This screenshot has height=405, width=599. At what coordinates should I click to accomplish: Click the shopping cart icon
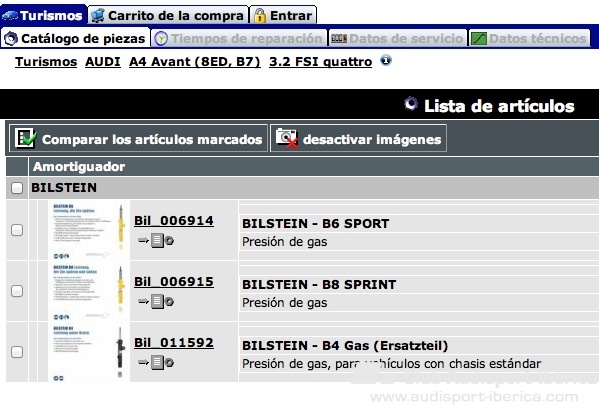pos(98,15)
